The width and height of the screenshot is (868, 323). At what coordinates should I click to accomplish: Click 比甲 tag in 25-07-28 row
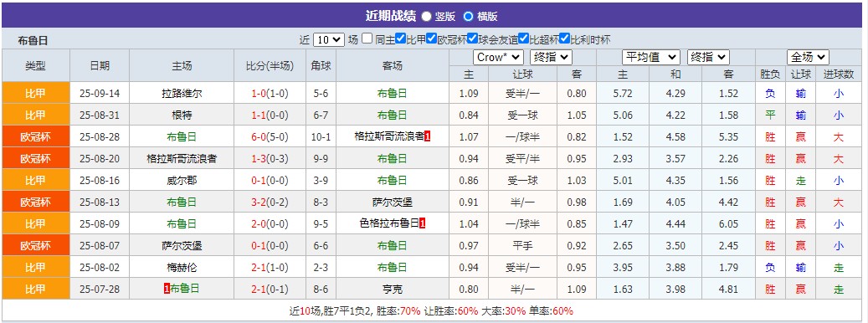click(x=35, y=289)
